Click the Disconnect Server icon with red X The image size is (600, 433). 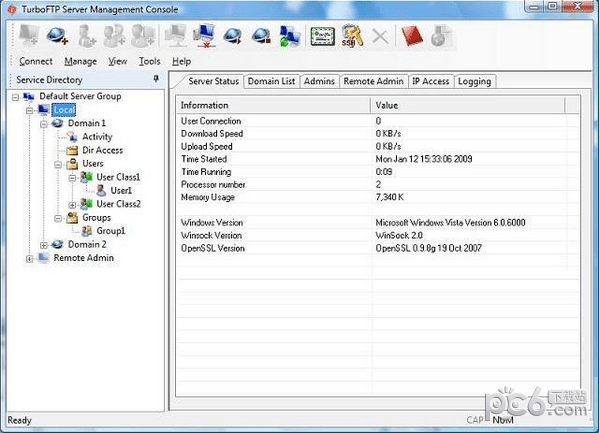coord(204,36)
